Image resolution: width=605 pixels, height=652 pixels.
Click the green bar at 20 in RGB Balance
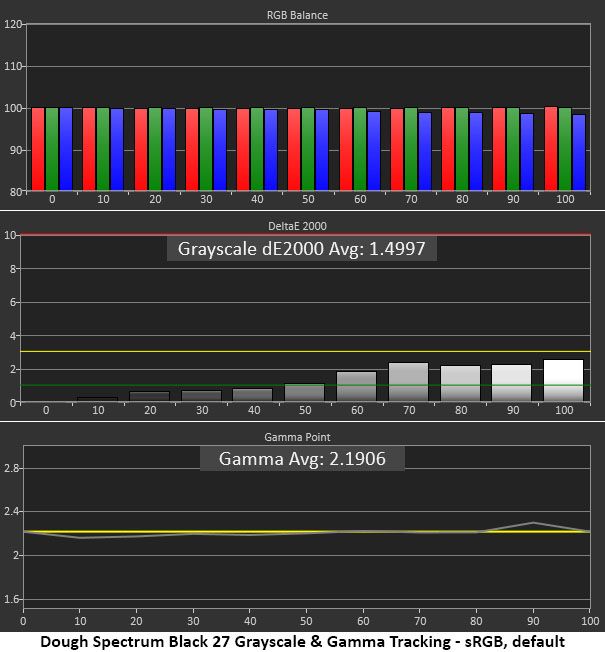pos(155,149)
